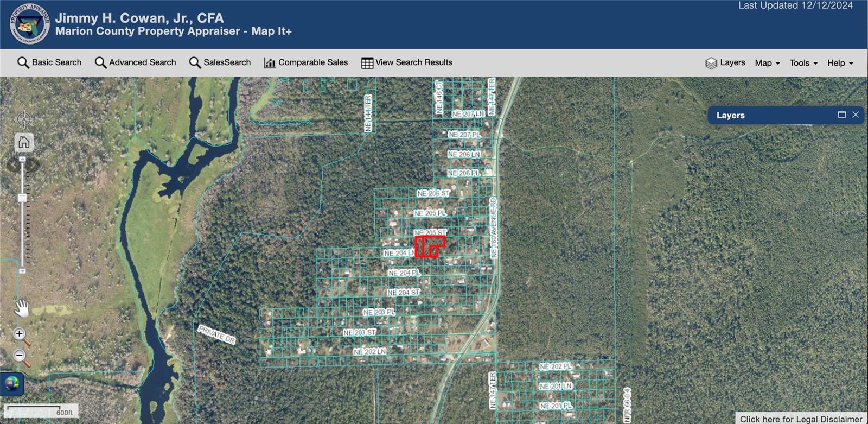The width and height of the screenshot is (868, 424).
Task: Click the home extent button
Action: (x=24, y=142)
